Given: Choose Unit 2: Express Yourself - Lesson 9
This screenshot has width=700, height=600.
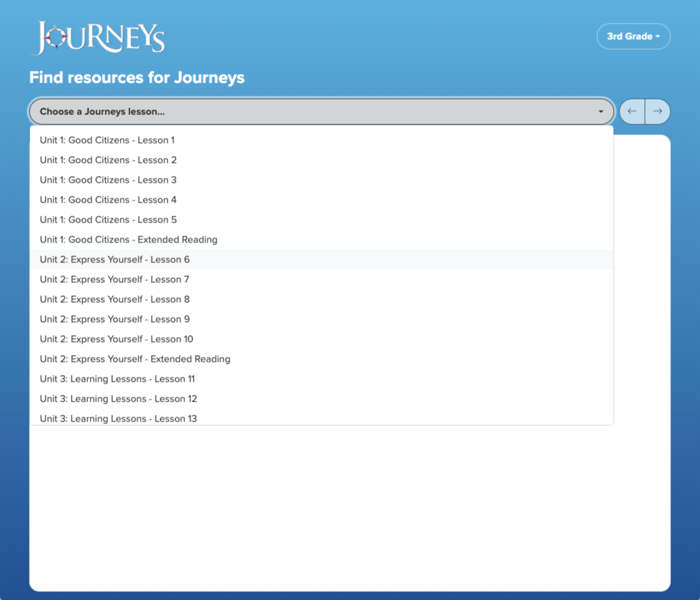Looking at the screenshot, I should click(322, 320).
